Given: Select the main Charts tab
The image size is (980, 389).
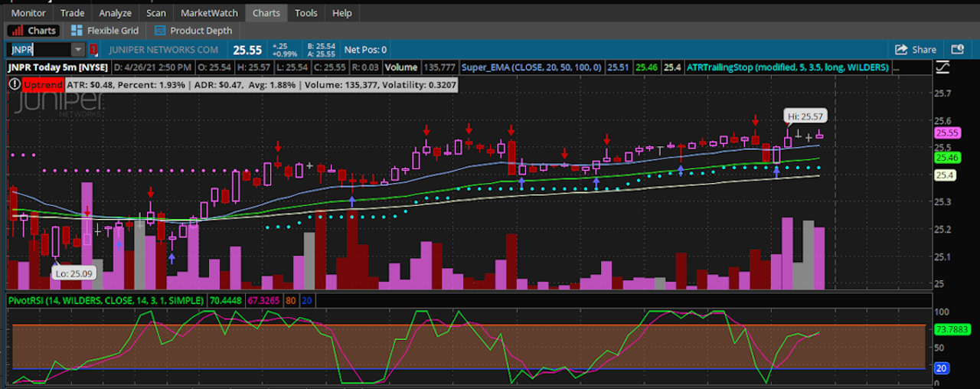Looking at the screenshot, I should [x=266, y=13].
